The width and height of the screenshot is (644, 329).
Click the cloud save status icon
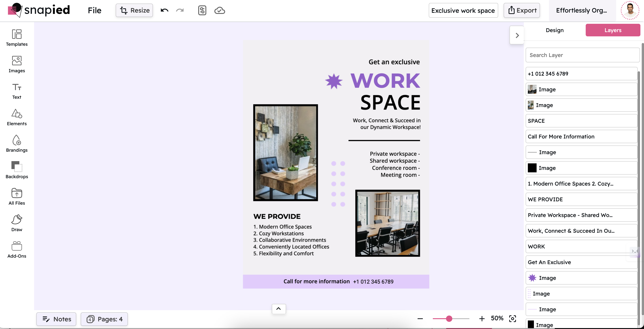click(x=220, y=10)
